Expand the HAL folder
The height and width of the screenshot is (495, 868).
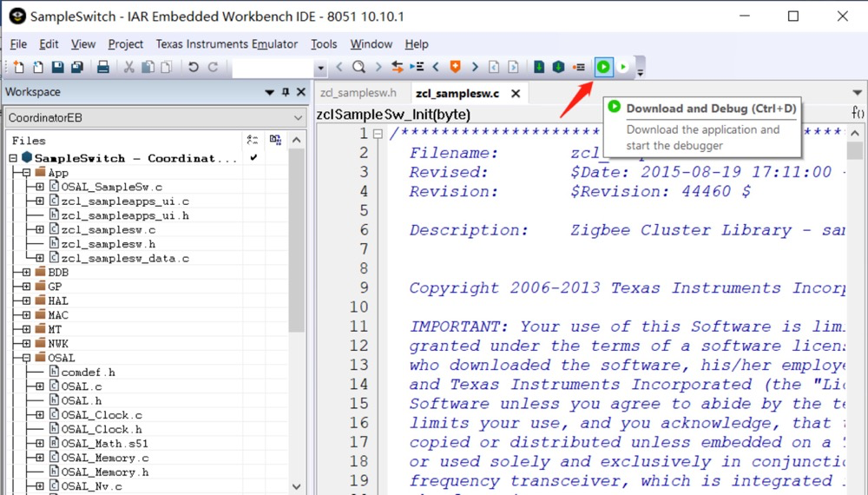tap(26, 300)
